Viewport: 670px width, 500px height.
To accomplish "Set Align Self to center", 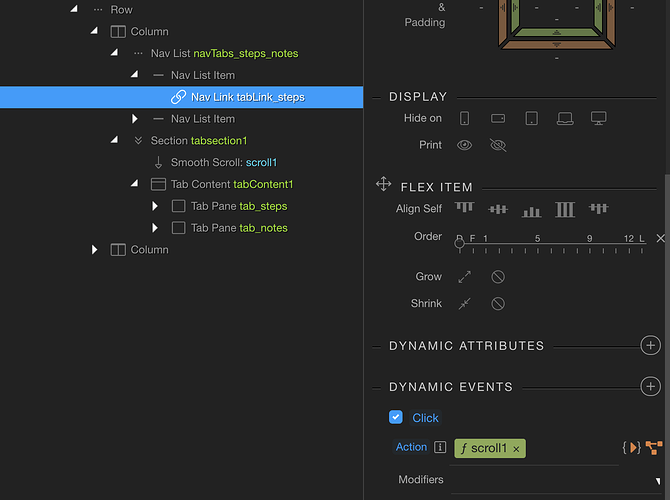I will coord(498,209).
